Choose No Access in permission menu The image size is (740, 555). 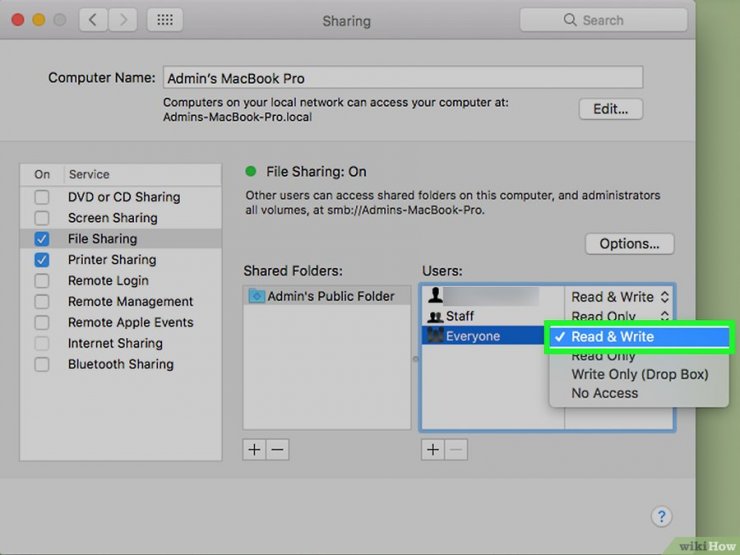[639, 393]
